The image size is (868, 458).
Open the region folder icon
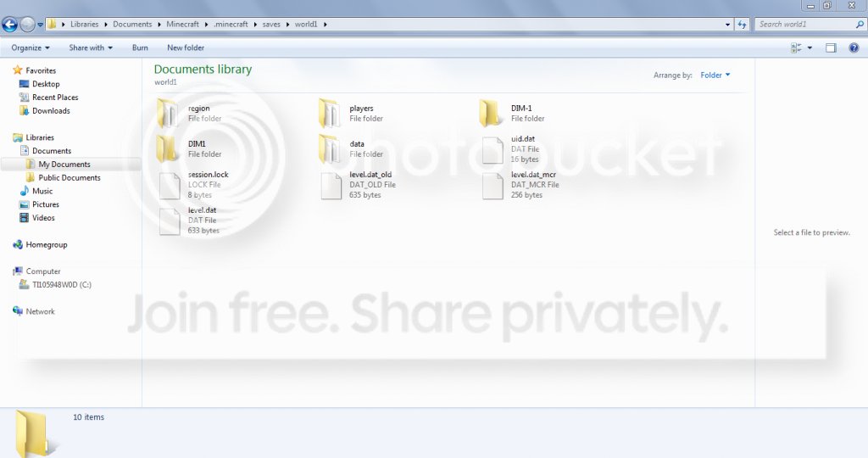coord(170,114)
